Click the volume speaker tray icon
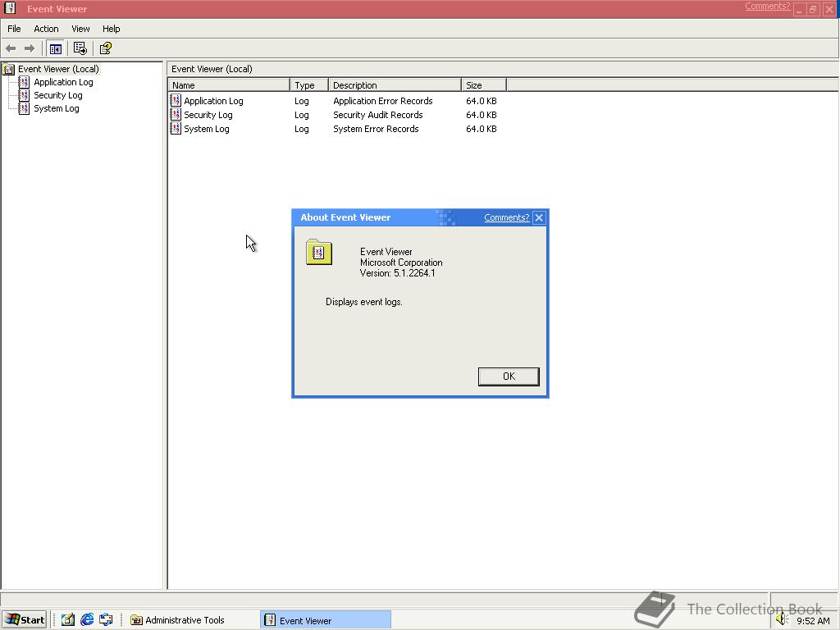840x630 pixels. [782, 620]
